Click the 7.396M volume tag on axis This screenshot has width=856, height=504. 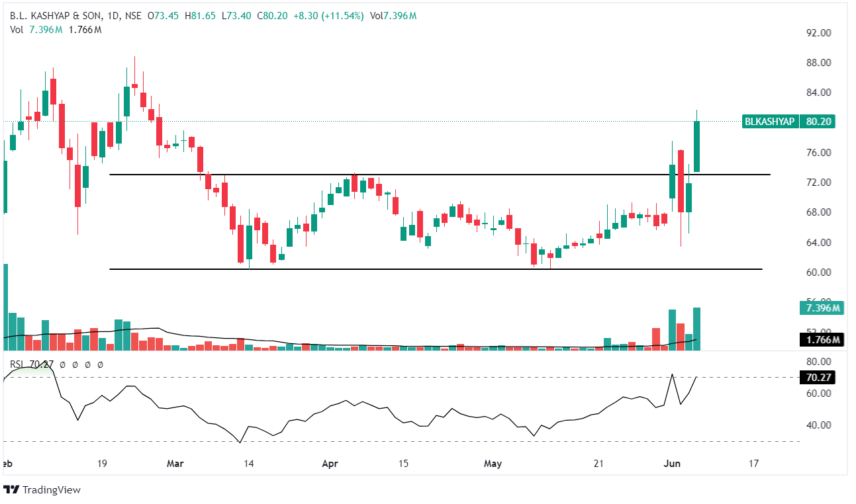point(820,308)
